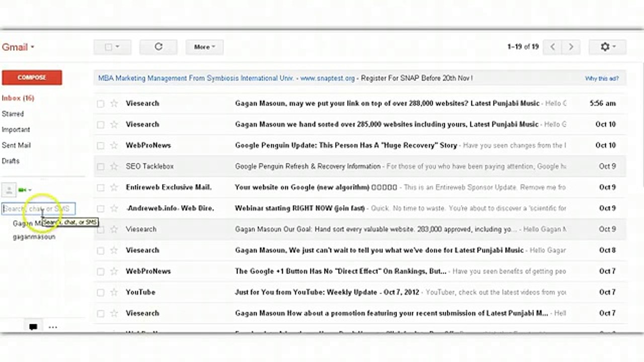Tick the WebProNews +1 Button email checkbox
The image size is (644, 362).
(101, 271)
